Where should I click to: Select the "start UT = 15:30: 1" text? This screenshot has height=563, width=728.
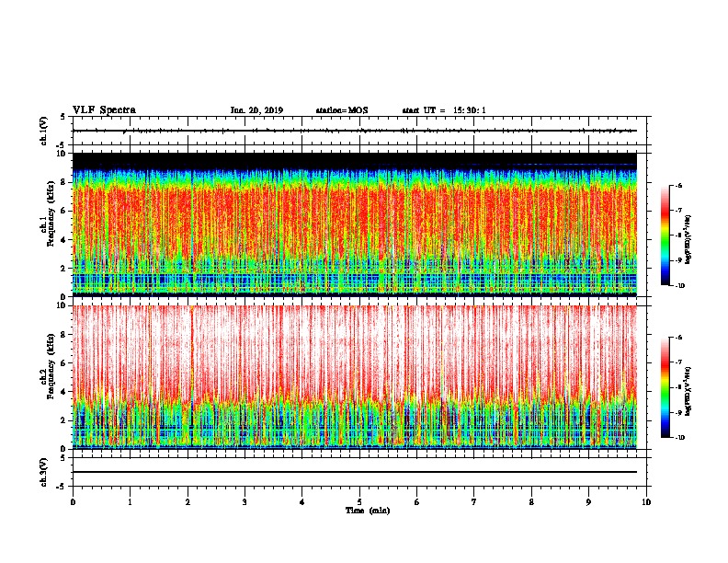444,110
